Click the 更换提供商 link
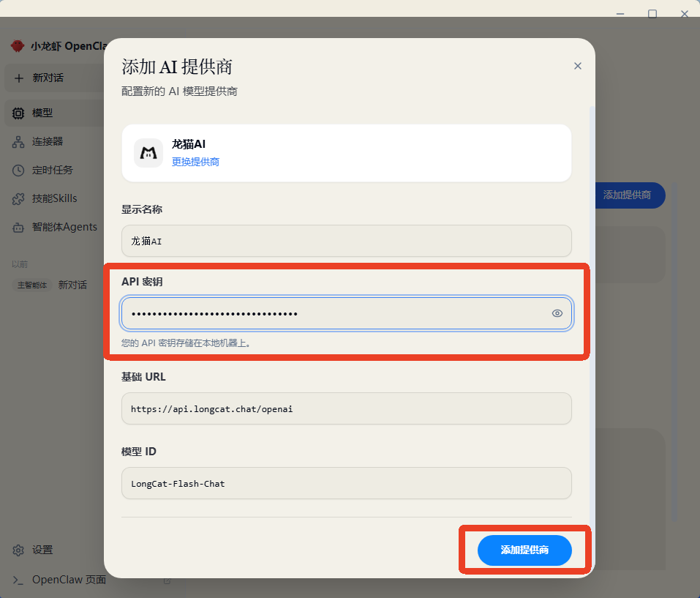This screenshot has width=700, height=598. pos(195,162)
